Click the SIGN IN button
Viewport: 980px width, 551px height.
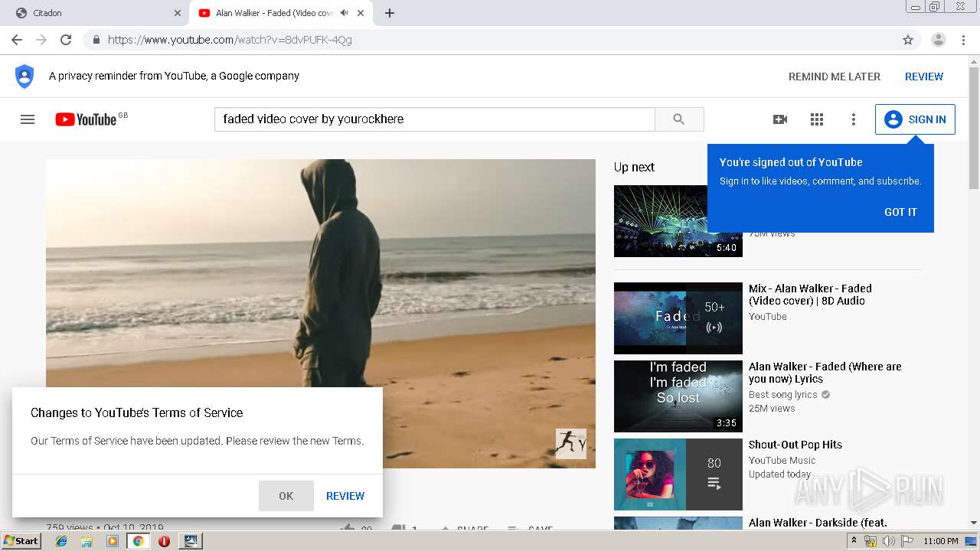[915, 119]
